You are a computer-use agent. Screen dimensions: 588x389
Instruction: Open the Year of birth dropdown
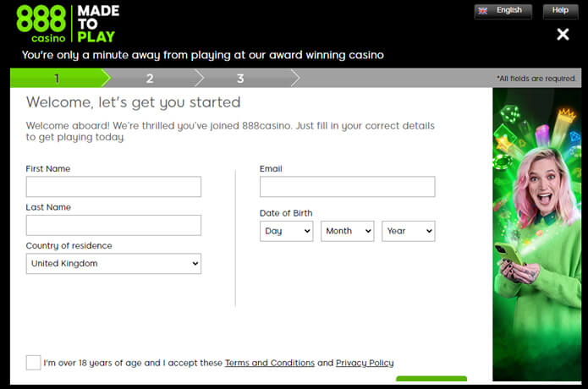pyautogui.click(x=409, y=231)
